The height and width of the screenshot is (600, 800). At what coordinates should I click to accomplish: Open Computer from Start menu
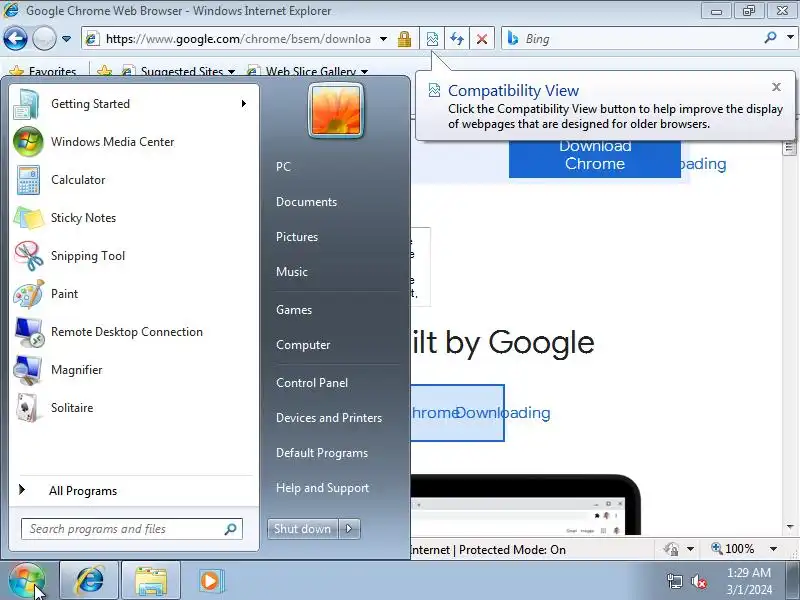click(303, 345)
